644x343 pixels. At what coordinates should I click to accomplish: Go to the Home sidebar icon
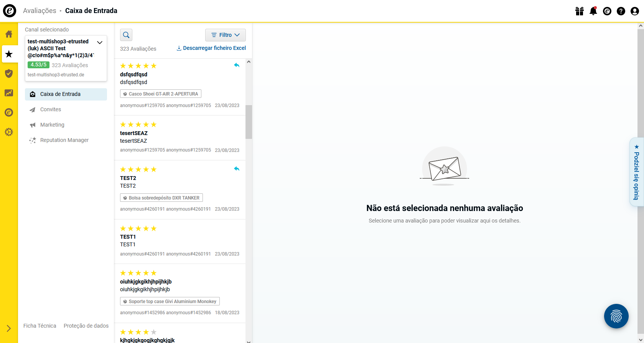(9, 34)
